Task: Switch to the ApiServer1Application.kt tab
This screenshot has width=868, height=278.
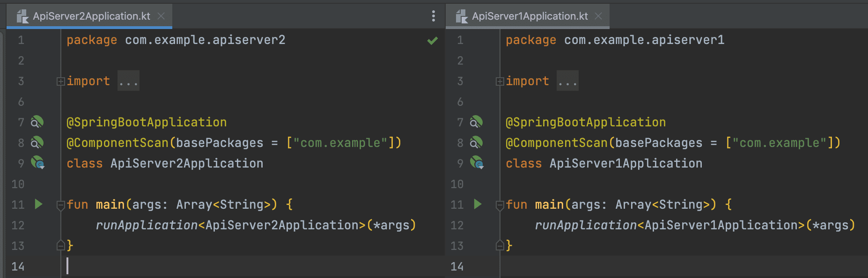Action: tap(530, 16)
